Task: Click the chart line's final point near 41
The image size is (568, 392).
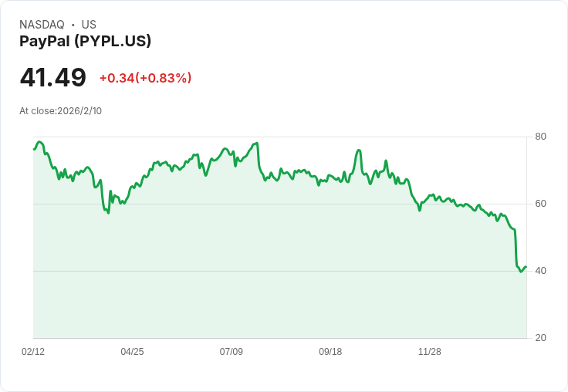Action: (x=526, y=267)
